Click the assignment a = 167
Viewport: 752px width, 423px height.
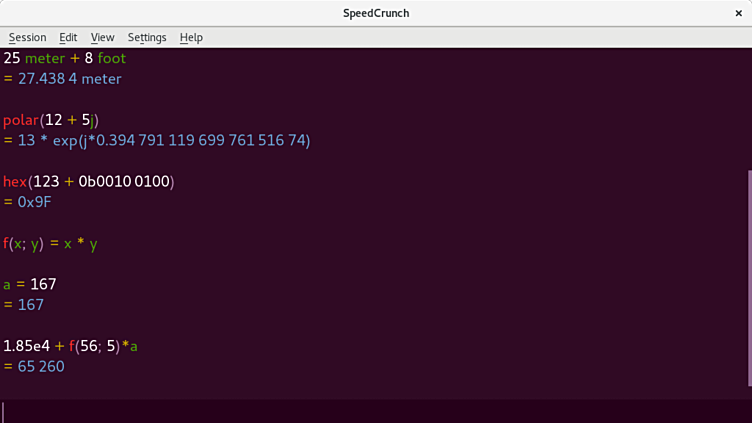pyautogui.click(x=30, y=284)
